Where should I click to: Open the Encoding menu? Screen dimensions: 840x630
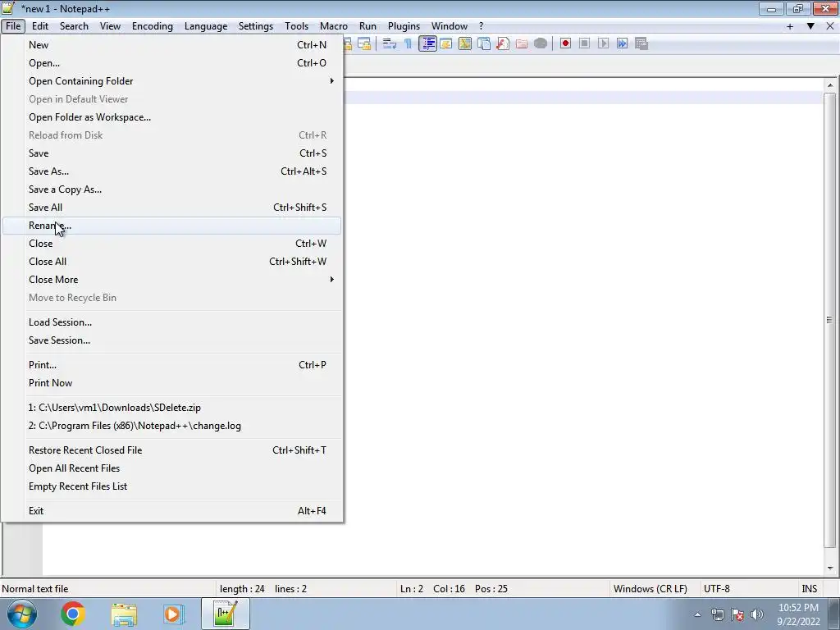(x=152, y=26)
